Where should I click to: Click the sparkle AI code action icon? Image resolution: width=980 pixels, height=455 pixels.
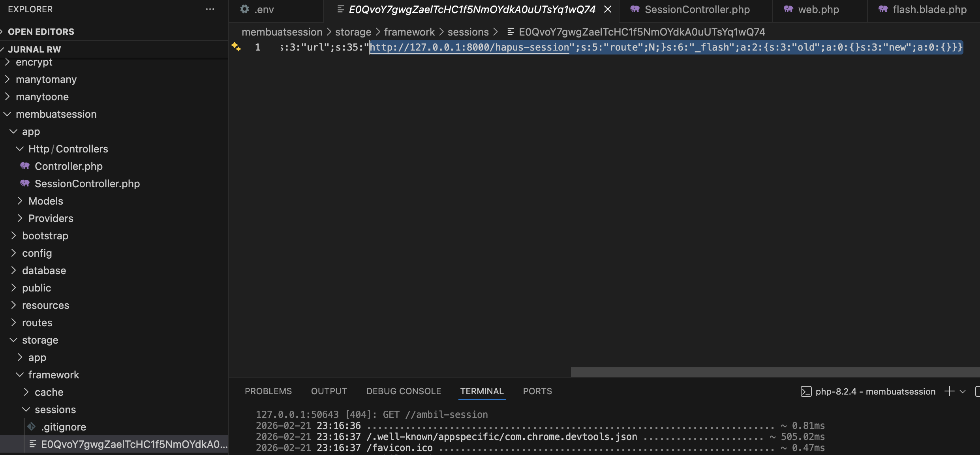point(236,47)
